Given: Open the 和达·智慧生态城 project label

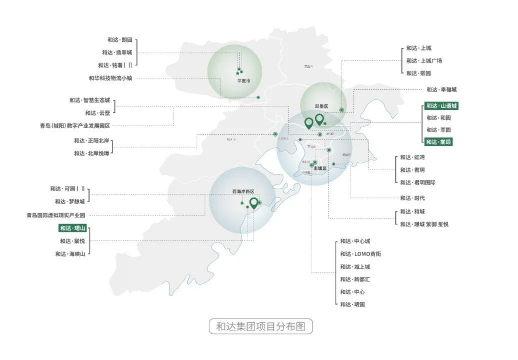Looking at the screenshot, I should (90, 100).
